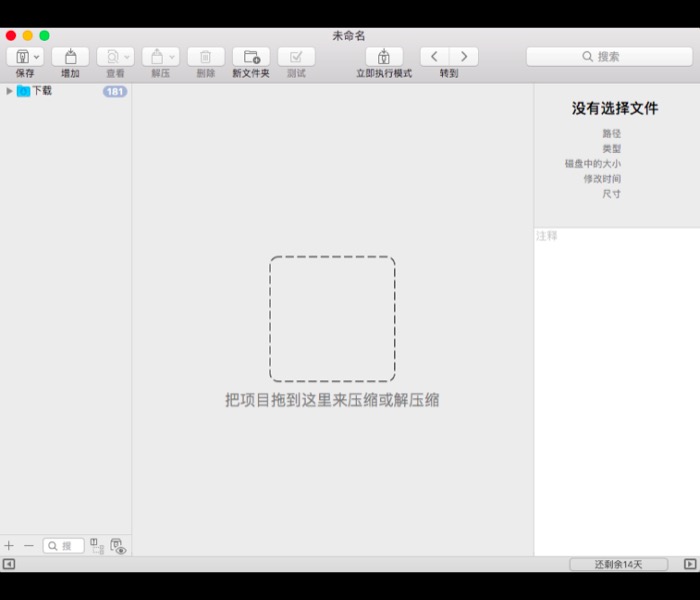Click the 还剩余14天 trial button
The width and height of the screenshot is (700, 600).
[618, 564]
